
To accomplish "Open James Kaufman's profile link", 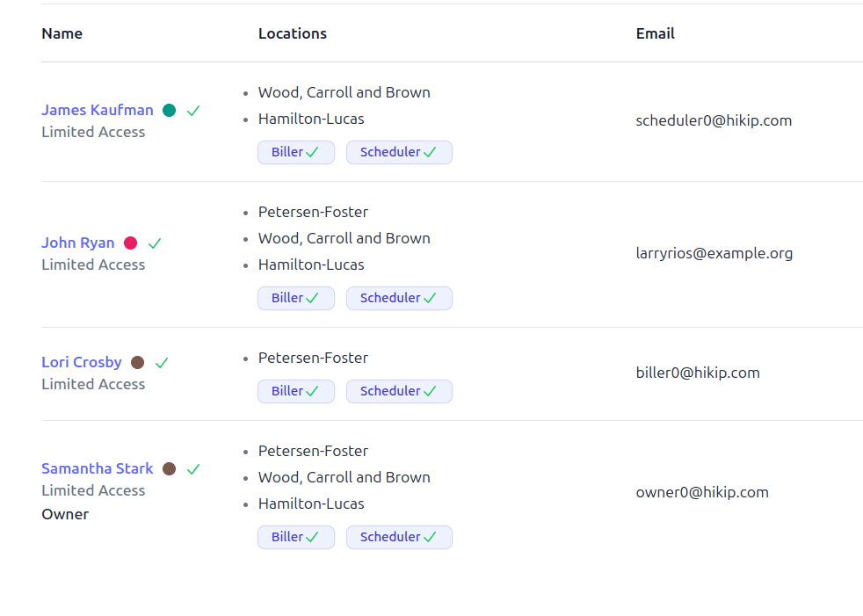I will click(x=98, y=110).
